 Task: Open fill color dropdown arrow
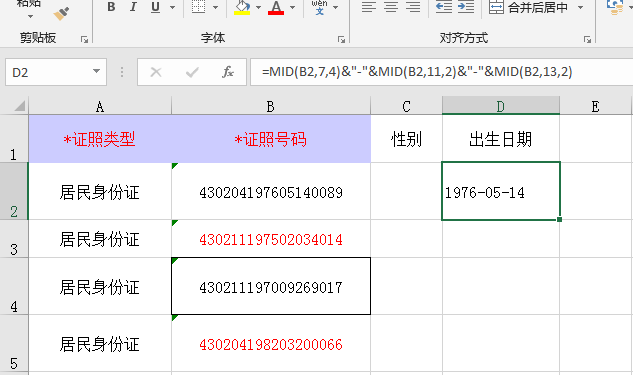(258, 7)
